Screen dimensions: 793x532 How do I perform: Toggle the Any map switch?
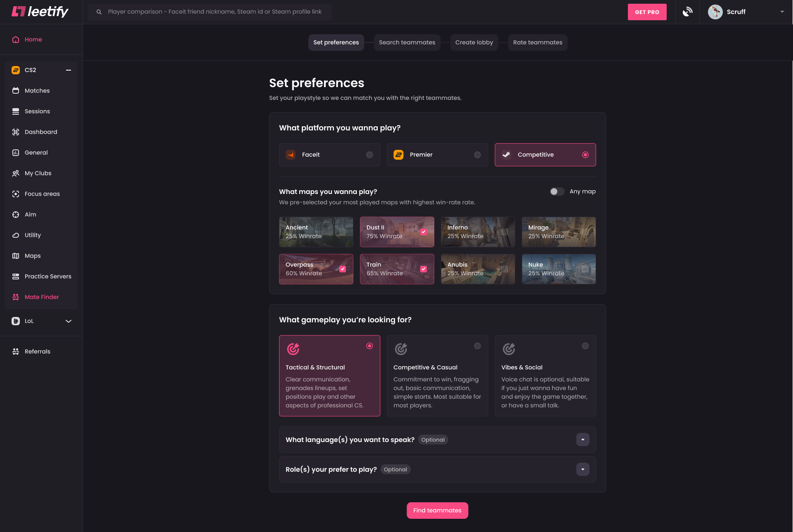557,192
